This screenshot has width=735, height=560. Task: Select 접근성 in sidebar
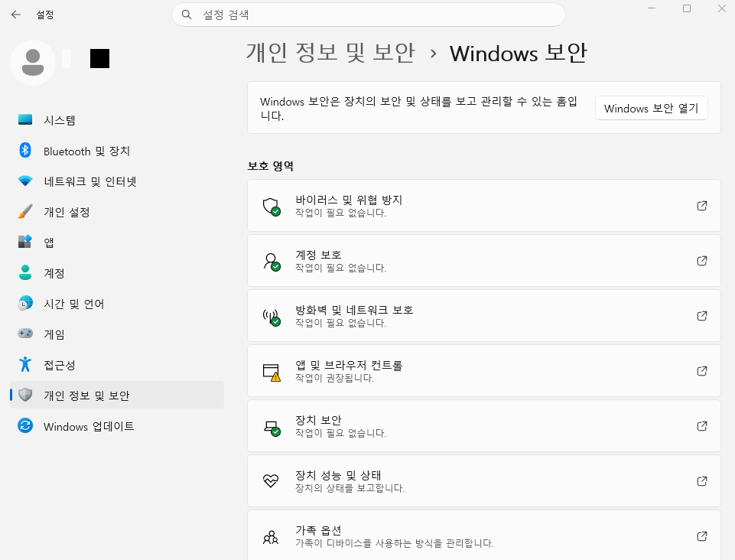point(117,365)
